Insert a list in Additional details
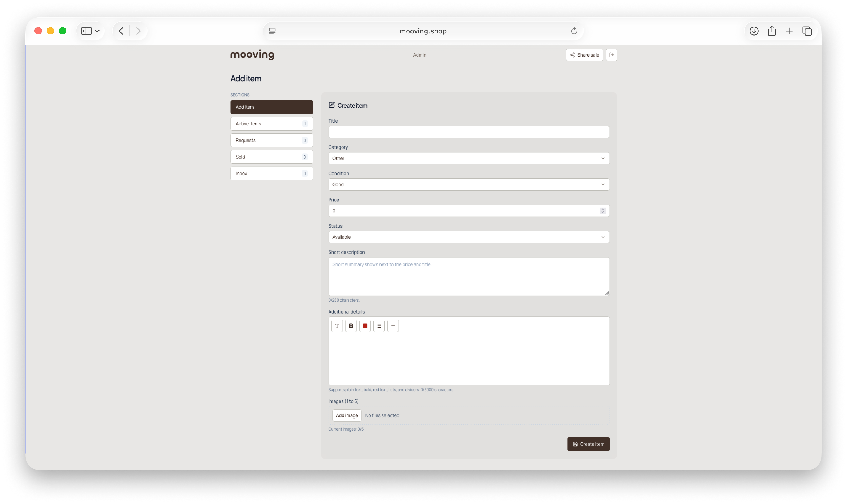 378,326
